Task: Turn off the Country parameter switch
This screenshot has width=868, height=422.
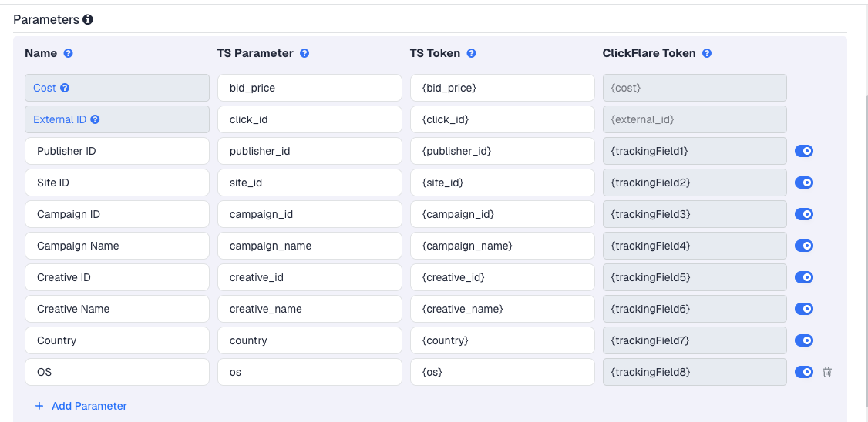Action: point(804,340)
